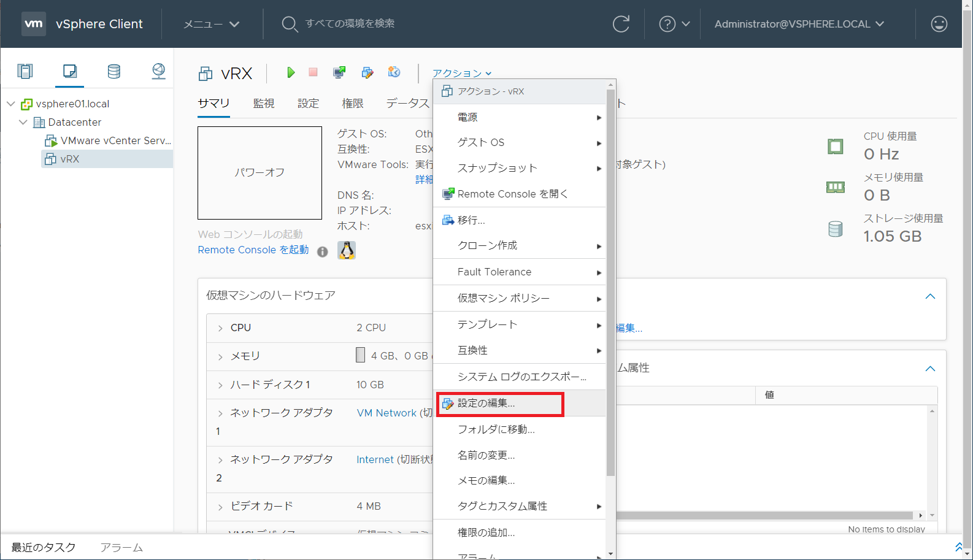This screenshot has height=560, width=973.
Task: Collapse the Datacenter tree node
Action: [x=23, y=122]
